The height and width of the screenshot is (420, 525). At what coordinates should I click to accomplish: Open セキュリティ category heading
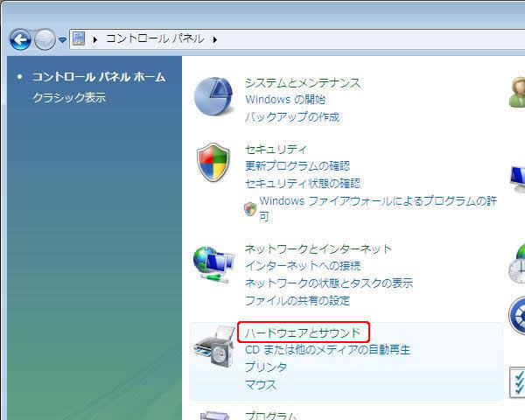[276, 149]
